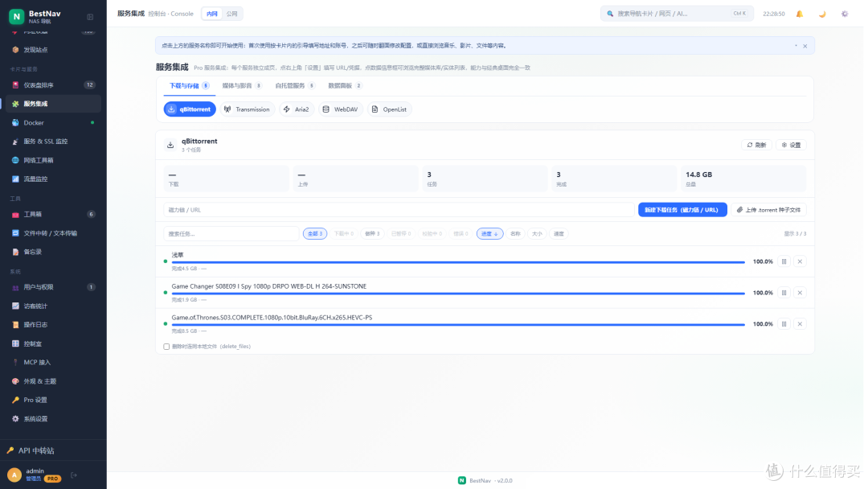Open 备忘录 in the sidebar
The image size is (868, 489).
pos(53,252)
